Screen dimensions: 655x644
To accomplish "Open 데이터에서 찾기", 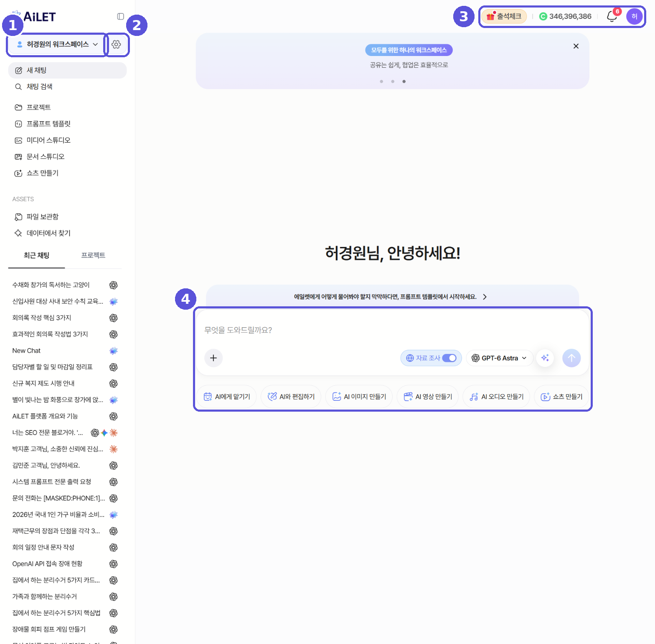I will [x=67, y=233].
